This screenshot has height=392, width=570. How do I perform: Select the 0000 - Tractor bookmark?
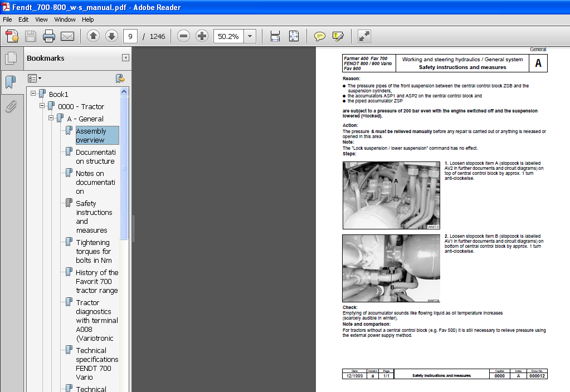point(81,107)
